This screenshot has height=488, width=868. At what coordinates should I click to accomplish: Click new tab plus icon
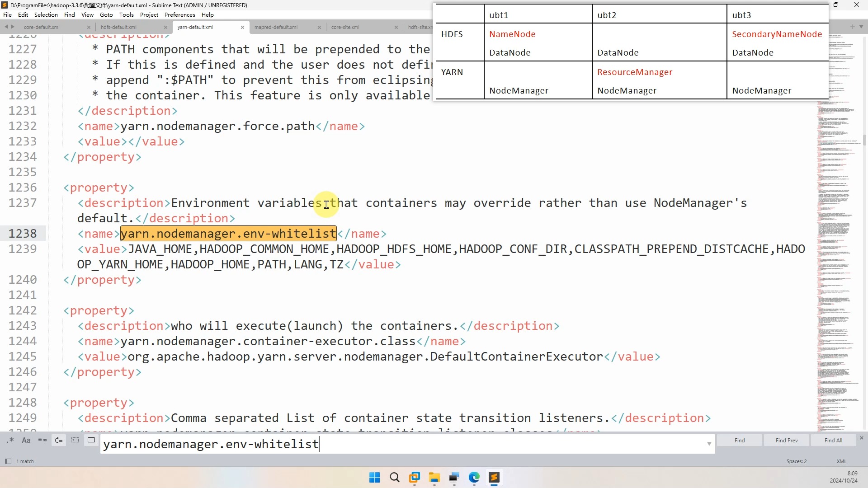click(853, 27)
